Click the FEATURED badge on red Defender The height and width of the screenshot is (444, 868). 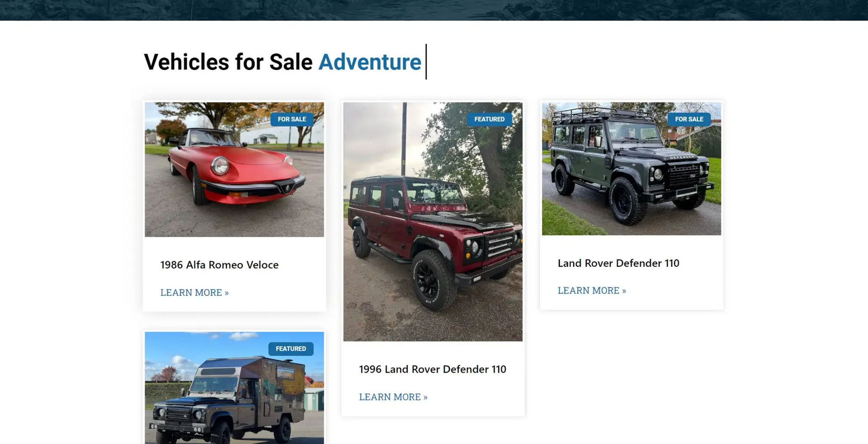489,119
